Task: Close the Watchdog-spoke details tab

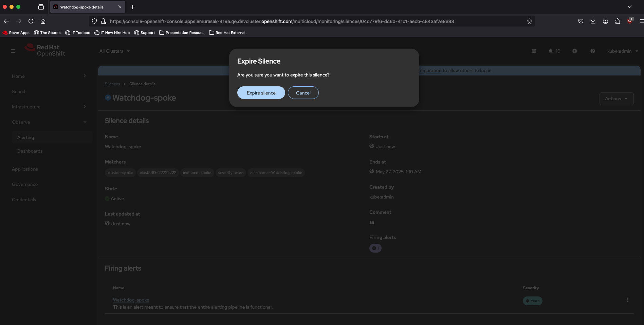Action: pos(120,7)
